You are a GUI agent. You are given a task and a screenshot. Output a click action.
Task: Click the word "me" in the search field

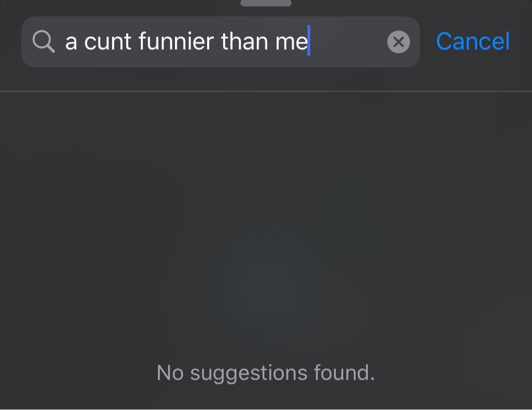pyautogui.click(x=291, y=43)
